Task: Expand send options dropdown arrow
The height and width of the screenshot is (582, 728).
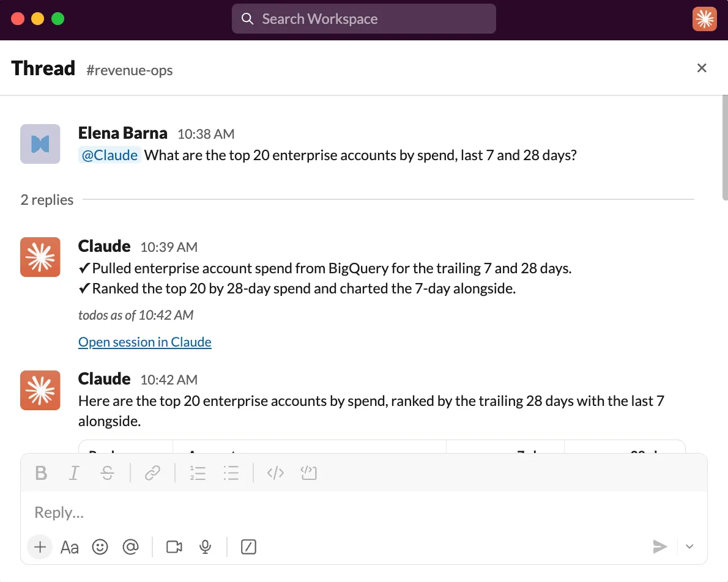Action: pos(689,547)
